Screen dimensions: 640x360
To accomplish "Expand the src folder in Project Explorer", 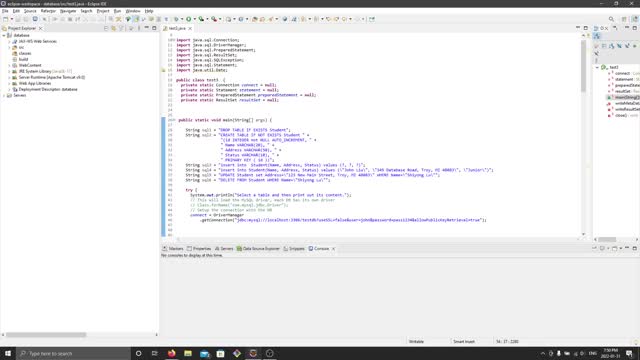I will 9,47.
